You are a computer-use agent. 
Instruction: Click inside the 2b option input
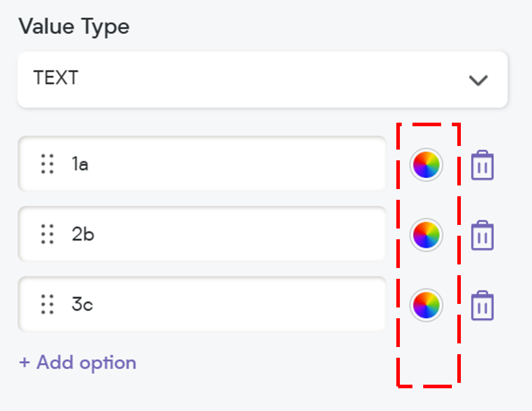click(202, 234)
